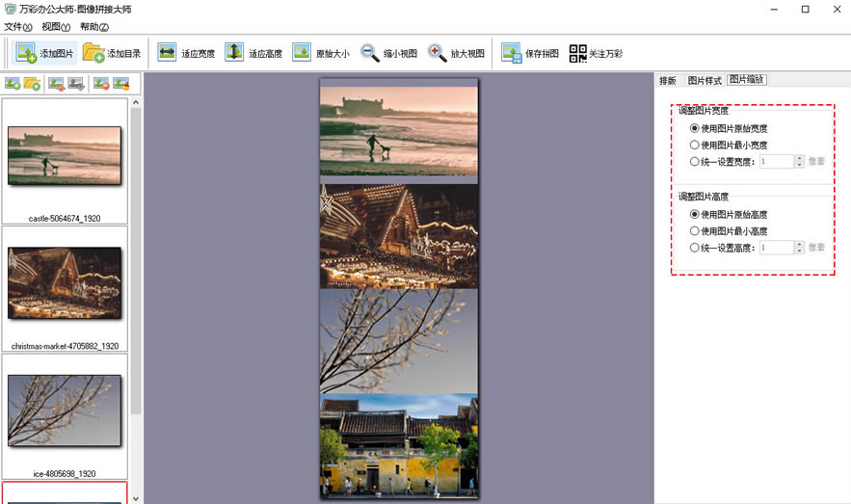This screenshot has height=504, width=851.
Task: Decrease the height value using the down stepper arrow
Action: (x=799, y=252)
